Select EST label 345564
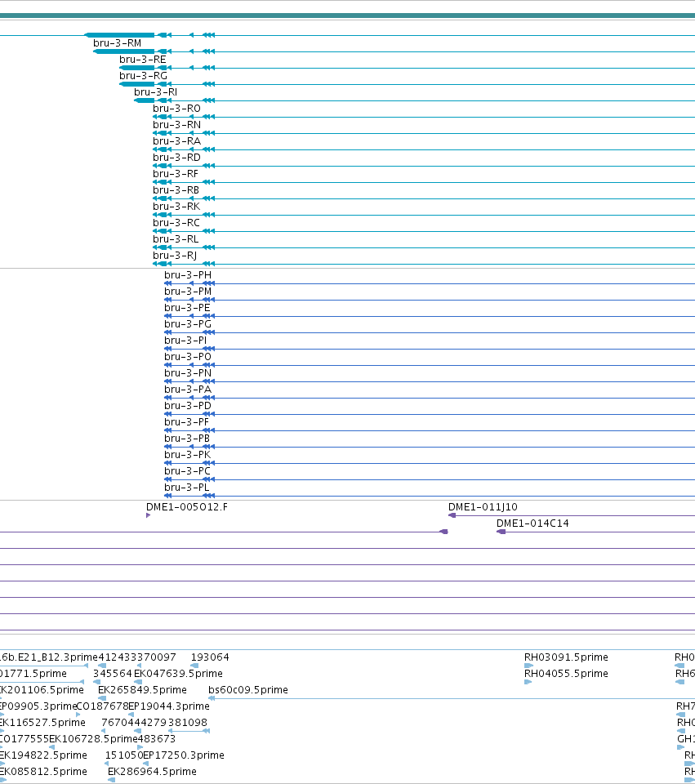The height and width of the screenshot is (784, 695). (x=113, y=674)
